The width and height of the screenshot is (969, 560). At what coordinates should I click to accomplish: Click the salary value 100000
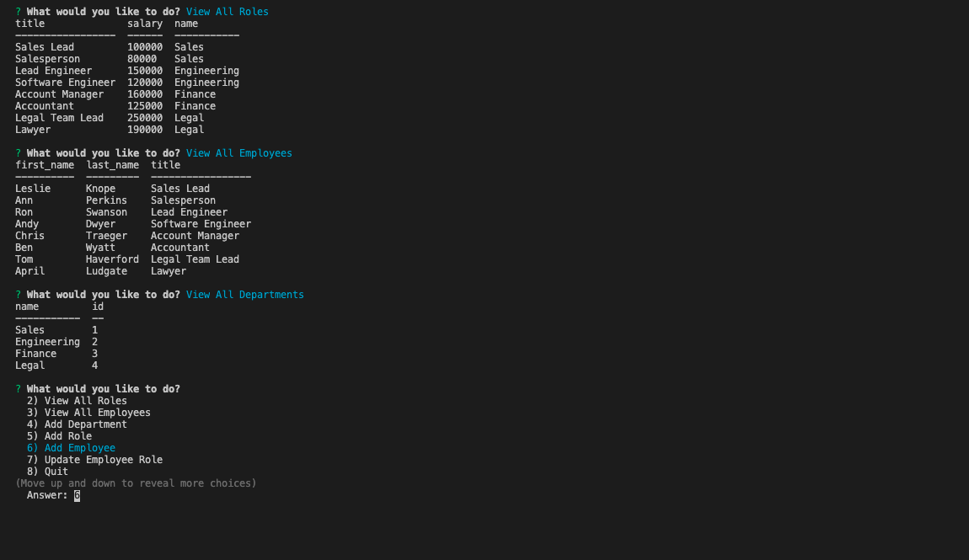pyautogui.click(x=145, y=47)
